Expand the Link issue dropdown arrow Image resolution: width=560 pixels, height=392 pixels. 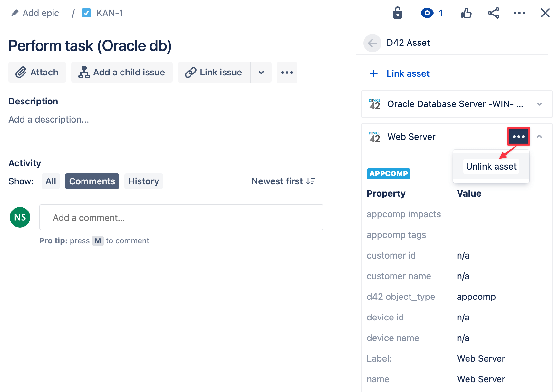click(261, 72)
